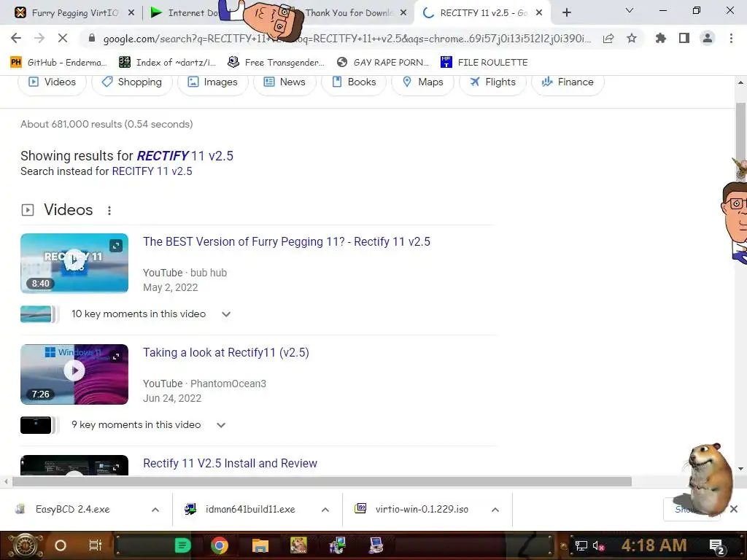Viewport: 747px width, 560px height.
Task: Click the network tray icon
Action: (581, 545)
